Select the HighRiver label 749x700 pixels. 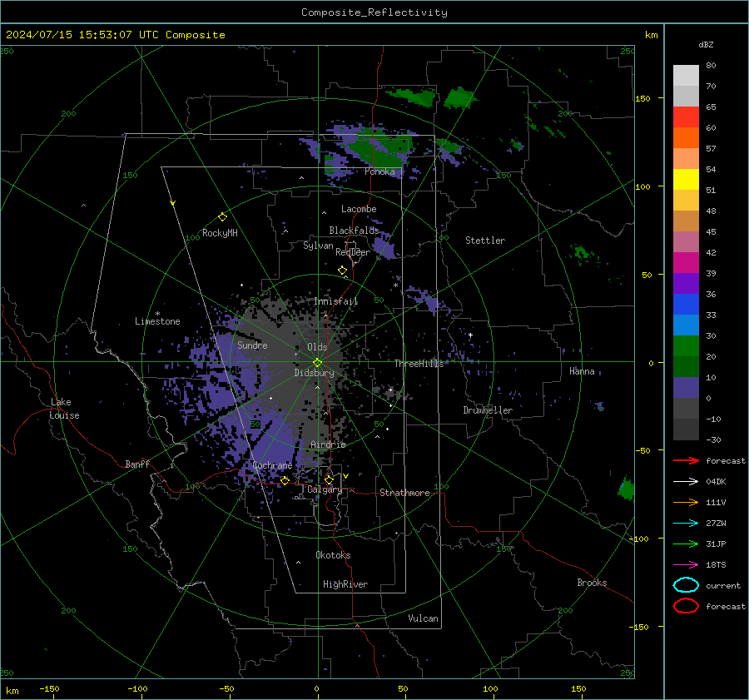coord(345,584)
